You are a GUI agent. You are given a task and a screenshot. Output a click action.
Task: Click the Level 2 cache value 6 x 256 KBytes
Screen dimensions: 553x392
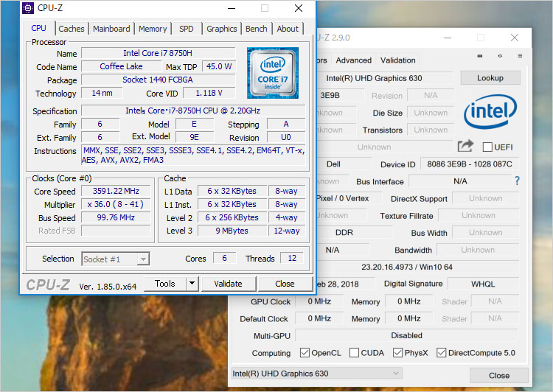pyautogui.click(x=232, y=217)
